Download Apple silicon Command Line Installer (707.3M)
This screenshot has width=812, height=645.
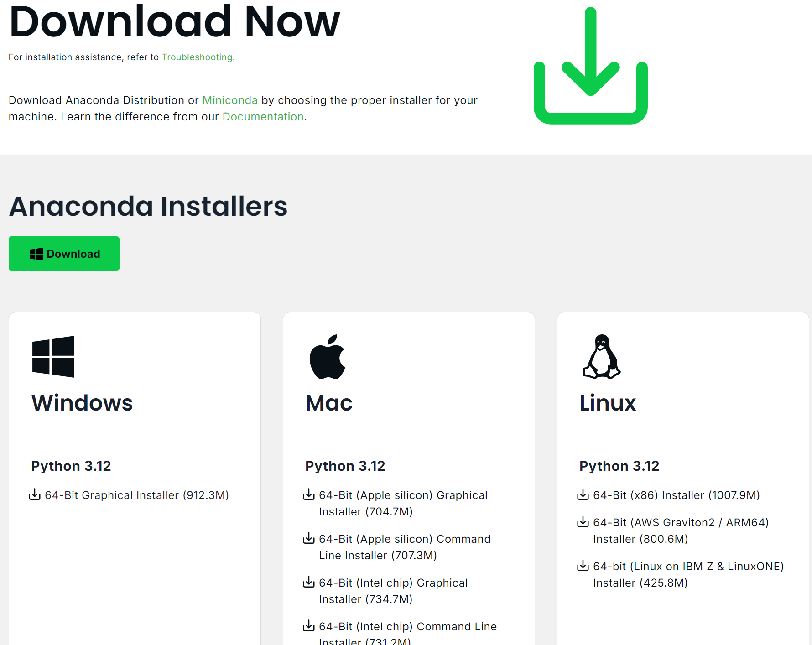point(405,547)
